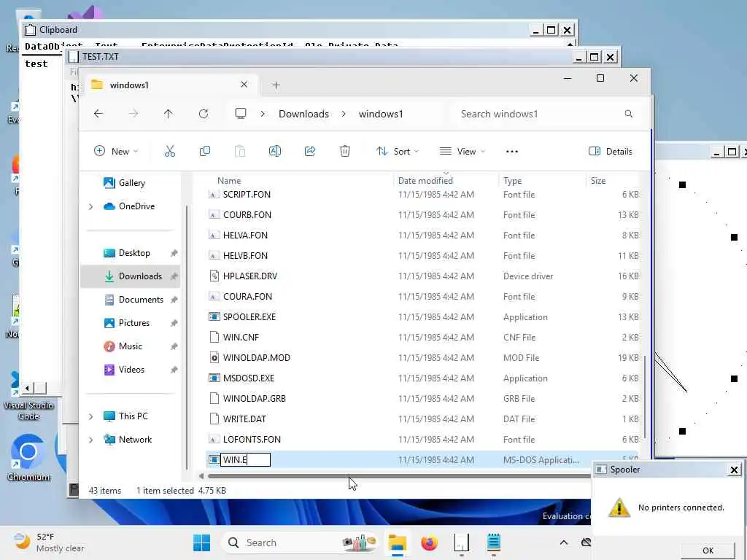Expand breadcrumb chevron before windows1

344,114
